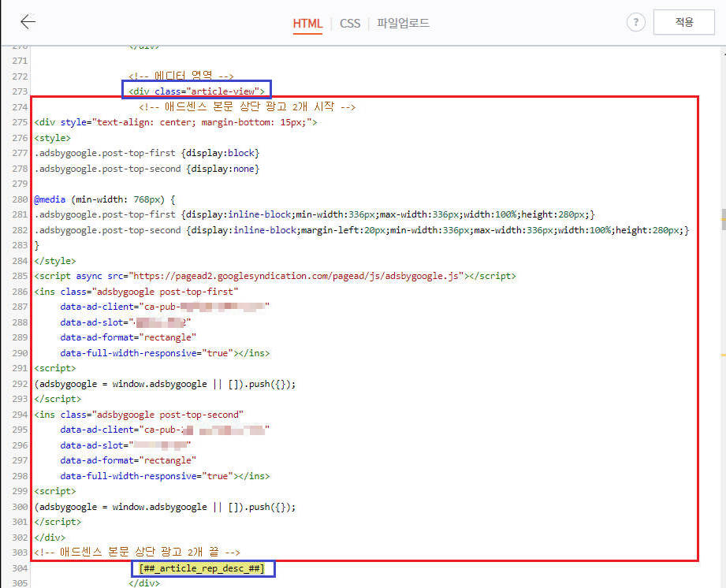726x588 pixels.
Task: Switch to the HTML tab
Action: (307, 23)
